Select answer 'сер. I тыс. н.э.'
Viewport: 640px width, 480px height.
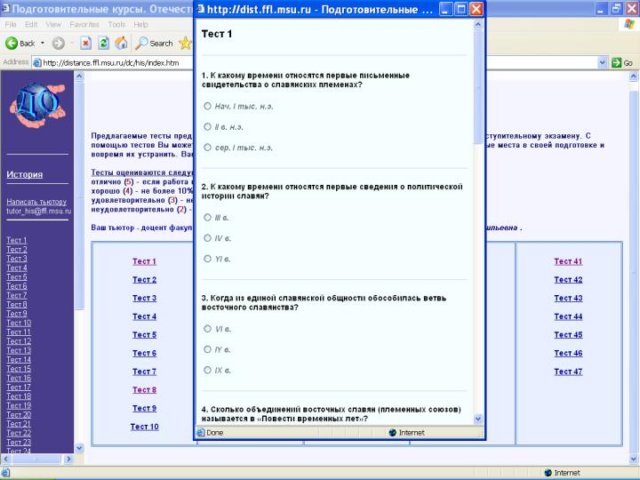click(207, 147)
